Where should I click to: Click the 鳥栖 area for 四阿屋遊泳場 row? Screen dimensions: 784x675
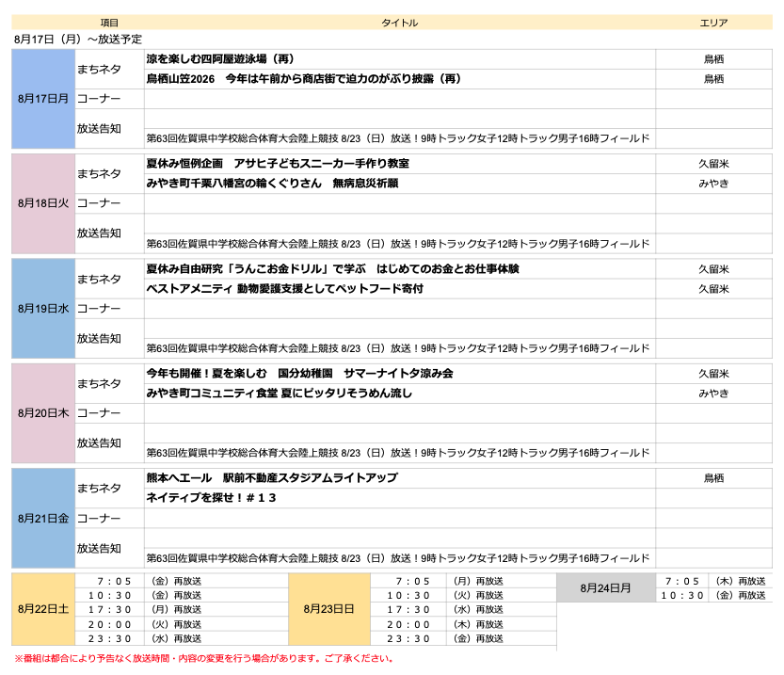point(713,59)
